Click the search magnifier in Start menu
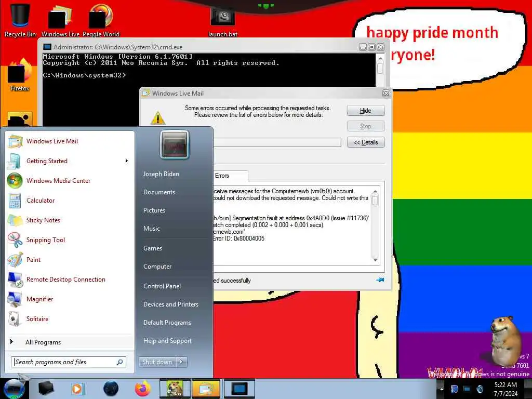The width and height of the screenshot is (532, 399). (120, 362)
